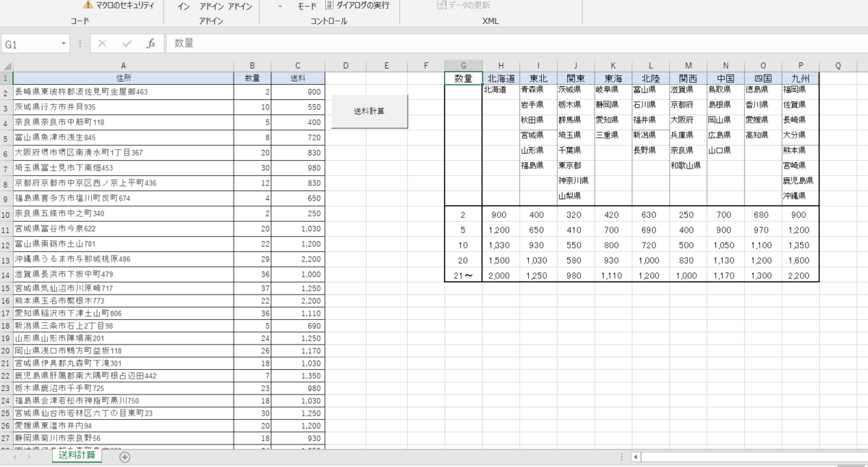Select row 10 header
This screenshot has width=868, height=467.
6,214
